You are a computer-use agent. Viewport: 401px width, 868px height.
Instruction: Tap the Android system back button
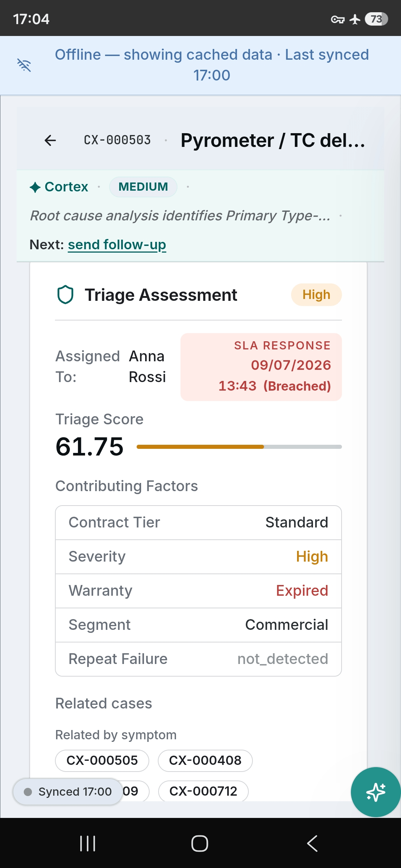pyautogui.click(x=312, y=843)
